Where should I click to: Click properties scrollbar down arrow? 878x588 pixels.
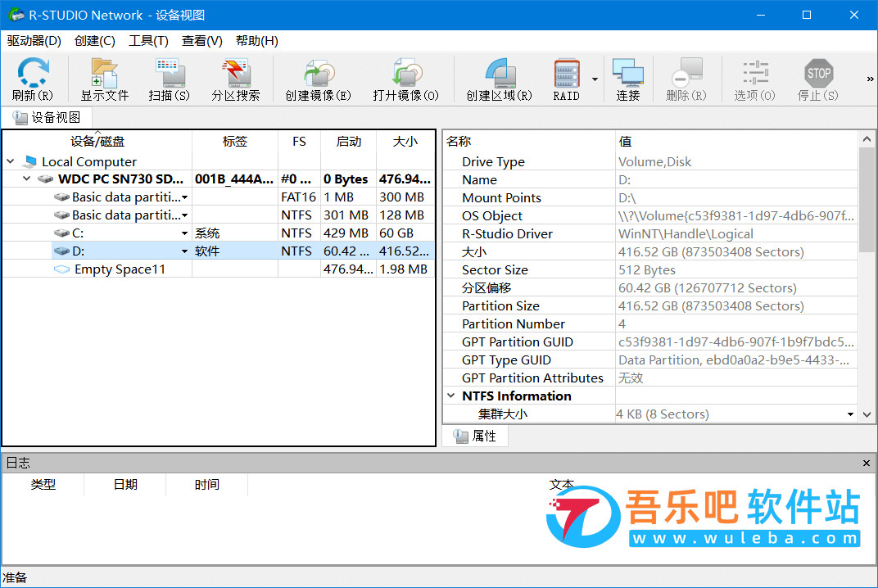click(x=867, y=414)
